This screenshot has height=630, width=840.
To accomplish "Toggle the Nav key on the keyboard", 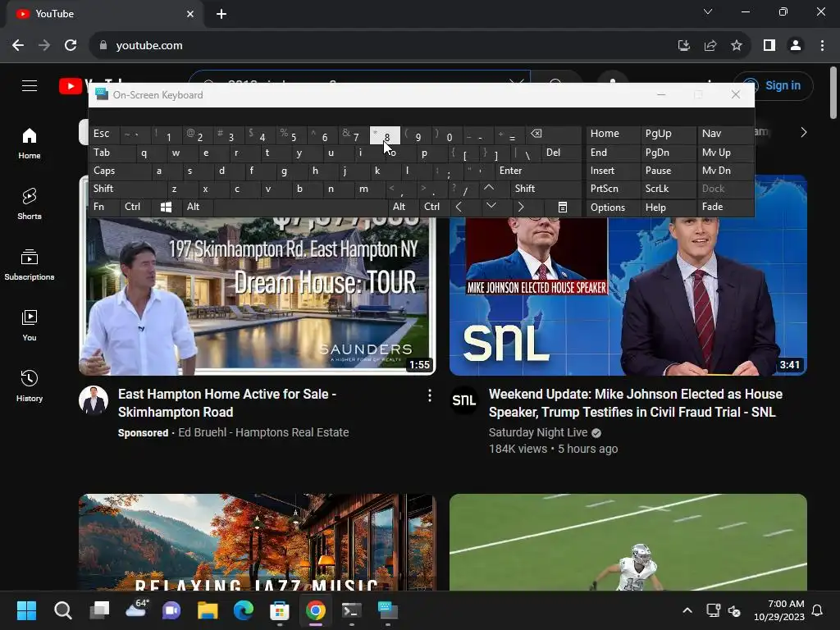I will [x=725, y=135].
